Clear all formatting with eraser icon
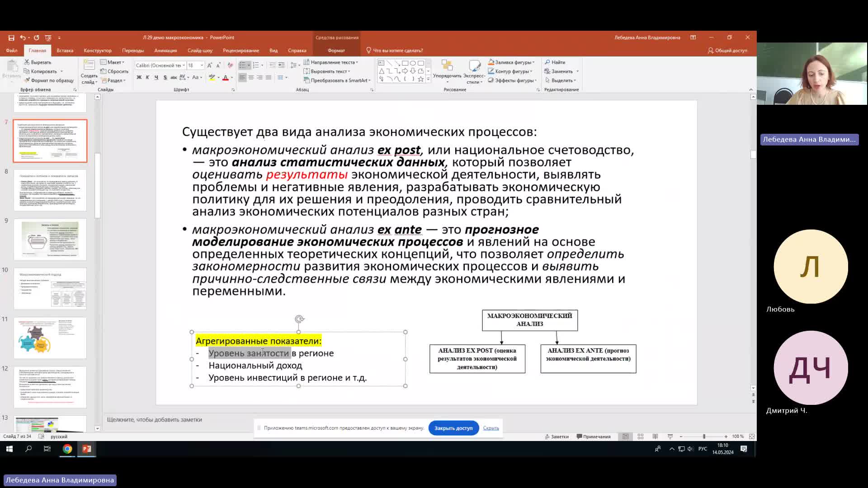This screenshot has width=868, height=488. (x=230, y=66)
